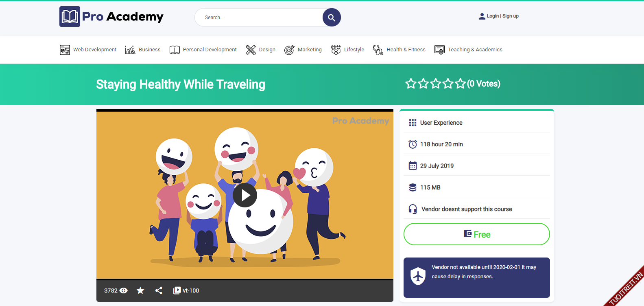Click the User Experience category label
The image size is (644, 306).
441,123
